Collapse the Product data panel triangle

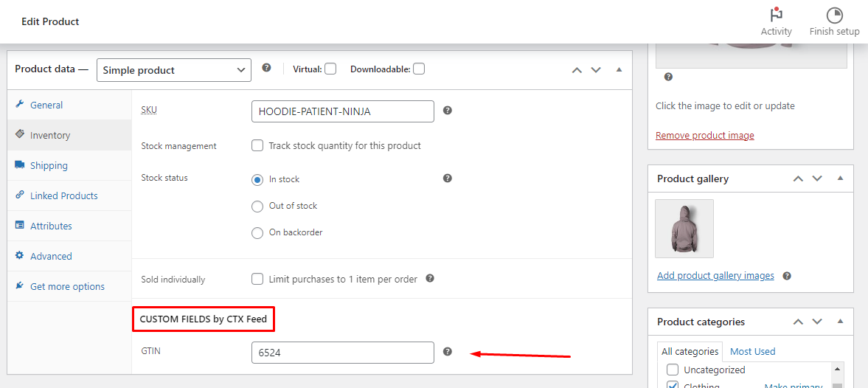tap(619, 70)
